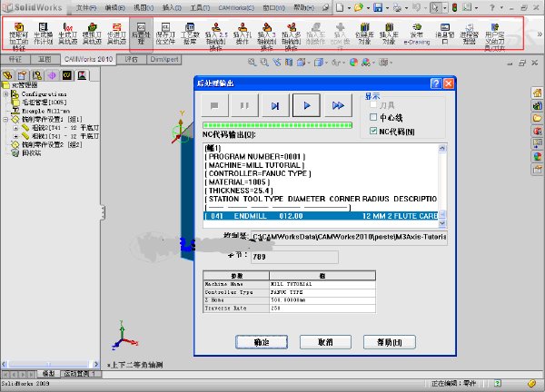Toggle the 中心线 (centerline) checkbox
Viewport: 545px width, 392px height.
pos(373,117)
